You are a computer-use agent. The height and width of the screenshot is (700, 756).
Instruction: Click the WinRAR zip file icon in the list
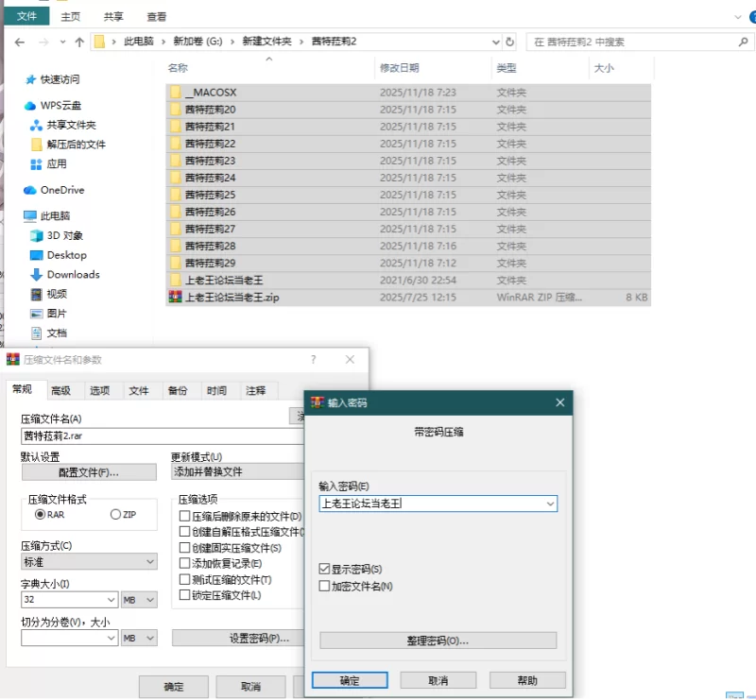pyautogui.click(x=175, y=298)
